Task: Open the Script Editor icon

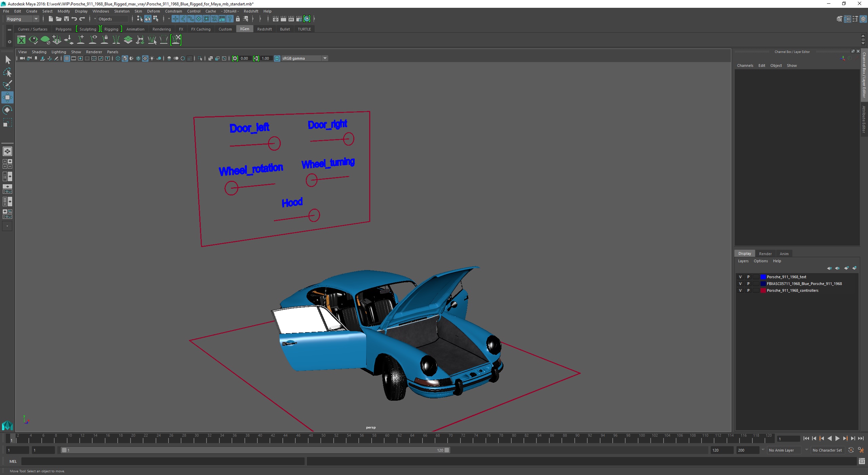Action: pos(862,461)
